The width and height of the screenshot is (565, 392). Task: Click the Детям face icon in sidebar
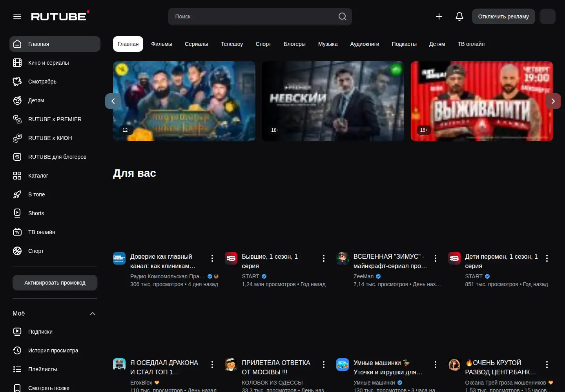point(17,100)
